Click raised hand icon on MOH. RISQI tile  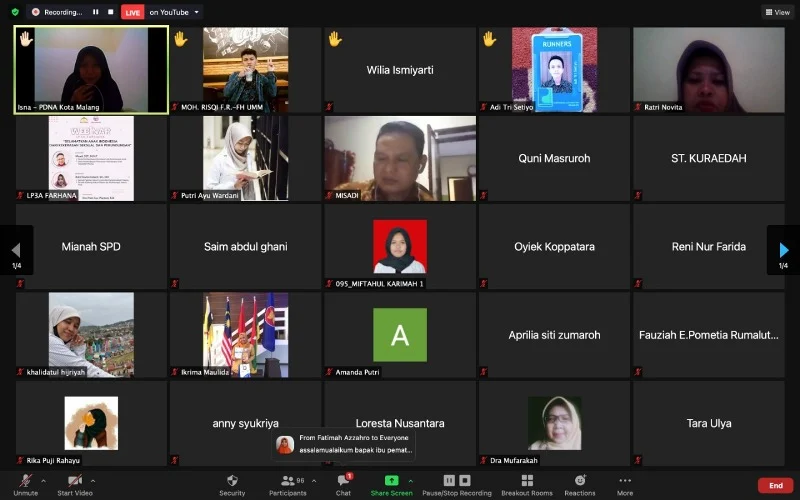click(x=181, y=39)
